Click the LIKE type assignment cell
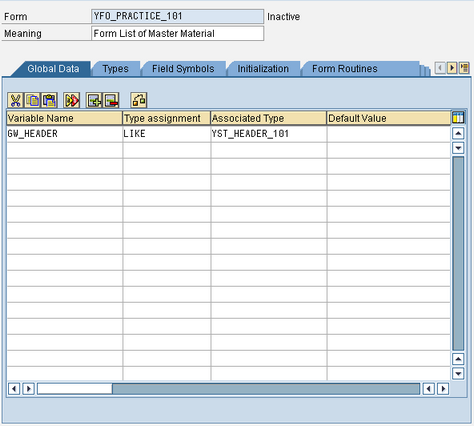 (167, 134)
